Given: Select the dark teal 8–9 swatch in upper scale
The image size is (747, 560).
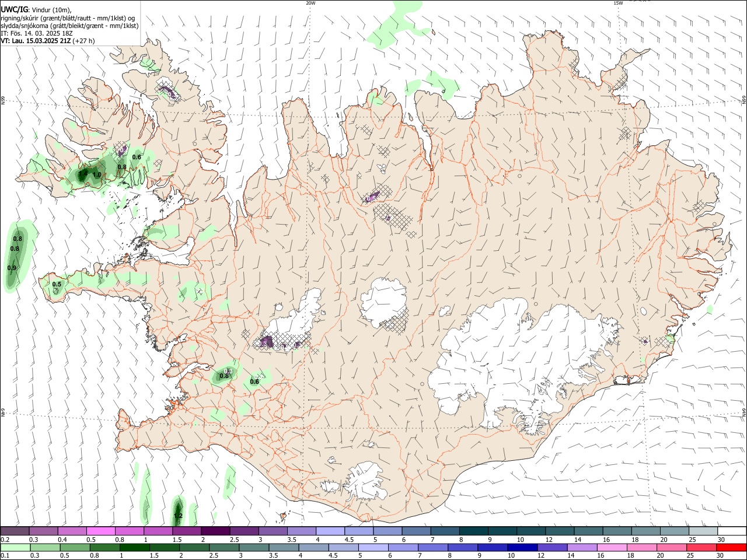Looking at the screenshot, I should (473, 531).
